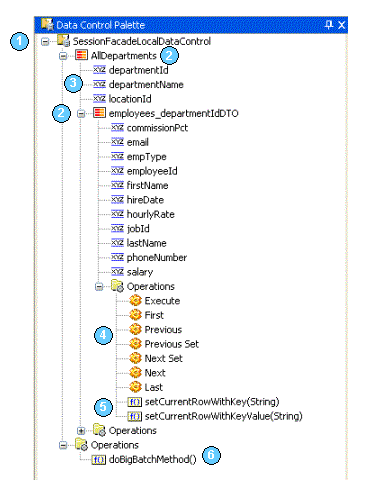Collapse Operations folder containing doBigBatchMethod
Viewport: 373px width, 503px height.
(x=63, y=445)
